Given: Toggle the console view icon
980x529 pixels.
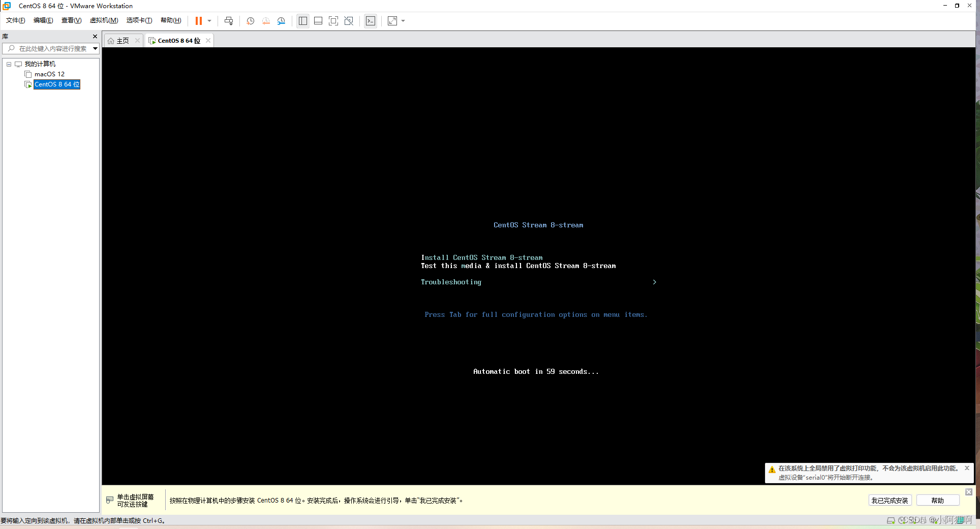Looking at the screenshot, I should (371, 21).
